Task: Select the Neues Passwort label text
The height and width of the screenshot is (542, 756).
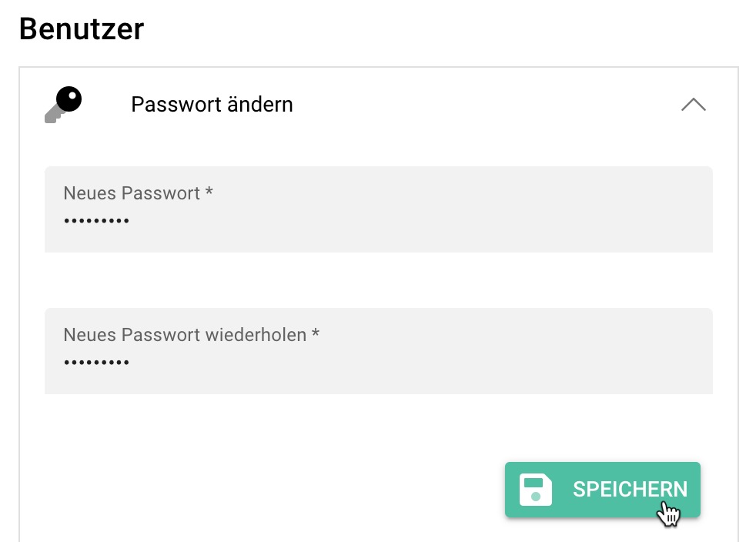Action: tap(137, 193)
